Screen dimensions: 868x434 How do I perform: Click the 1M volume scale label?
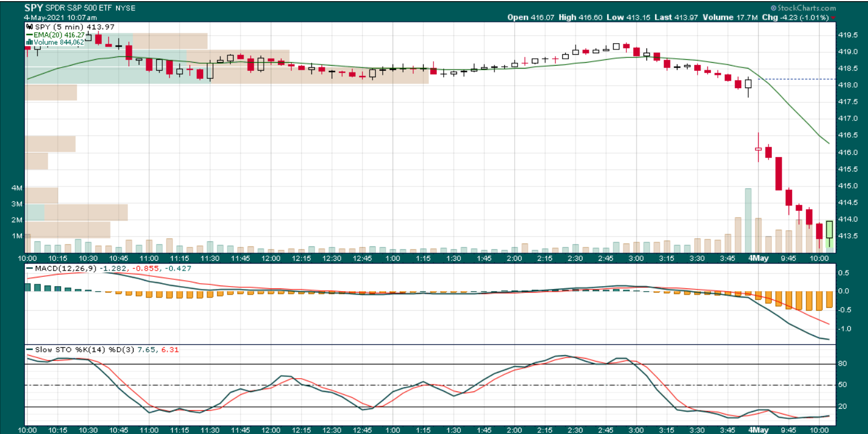click(x=17, y=237)
